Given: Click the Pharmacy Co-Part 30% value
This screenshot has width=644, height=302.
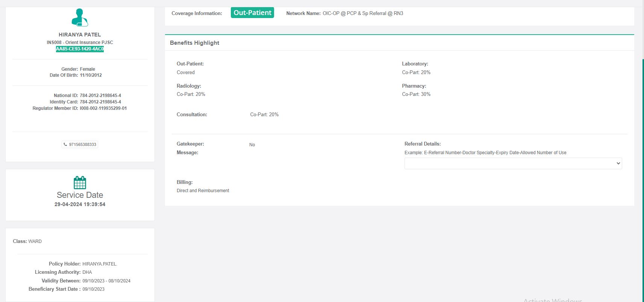Looking at the screenshot, I should pos(416,94).
